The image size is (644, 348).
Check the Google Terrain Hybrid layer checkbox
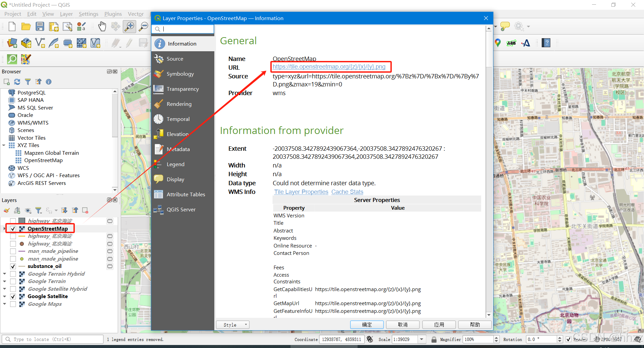(x=13, y=274)
